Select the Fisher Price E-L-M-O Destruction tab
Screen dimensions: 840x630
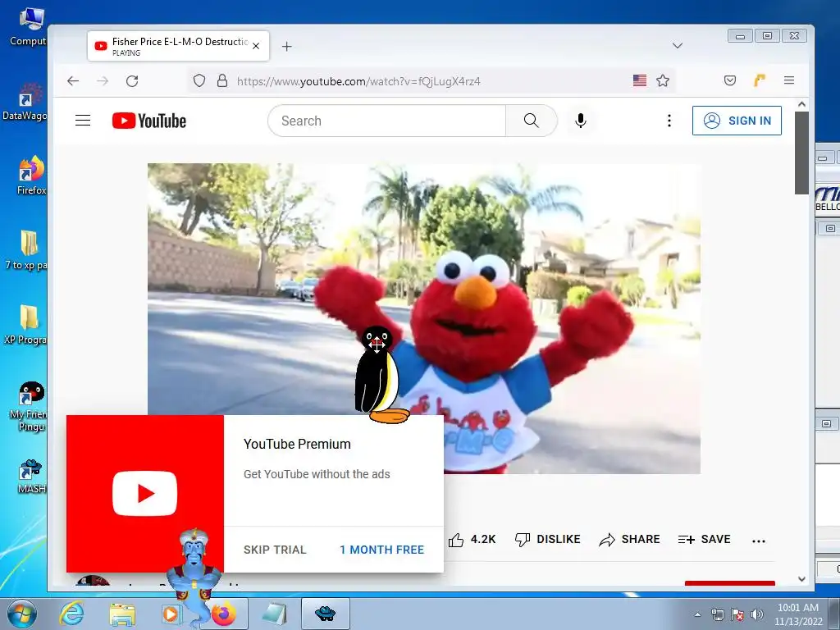[x=178, y=46]
